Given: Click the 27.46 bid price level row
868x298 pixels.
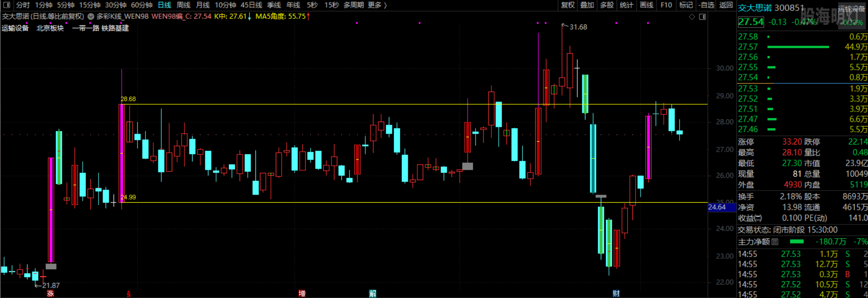Looking at the screenshot, I should 803,129.
